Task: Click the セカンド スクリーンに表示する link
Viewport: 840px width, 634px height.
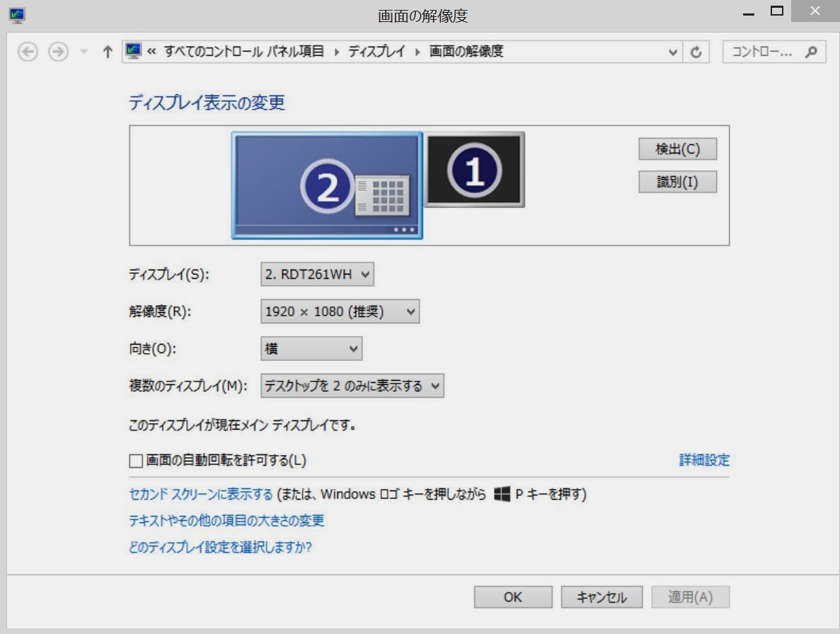Action: click(202, 494)
